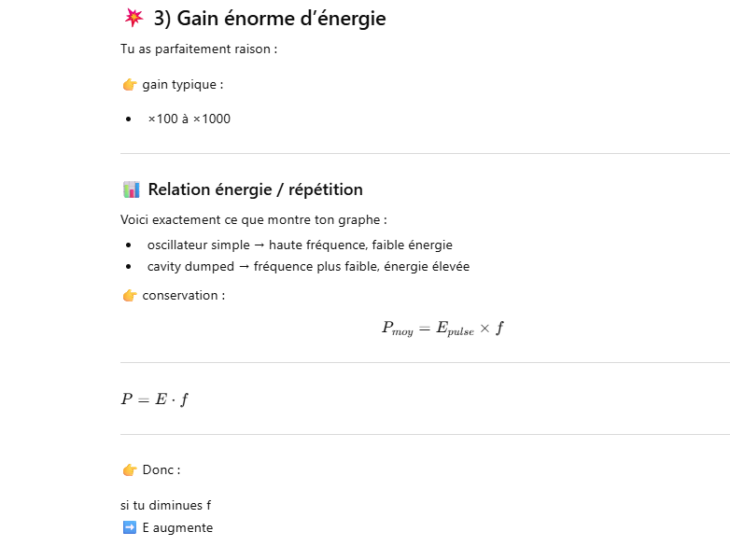
Task: Click the pointing hand before "gain typique"
Action: (x=130, y=85)
